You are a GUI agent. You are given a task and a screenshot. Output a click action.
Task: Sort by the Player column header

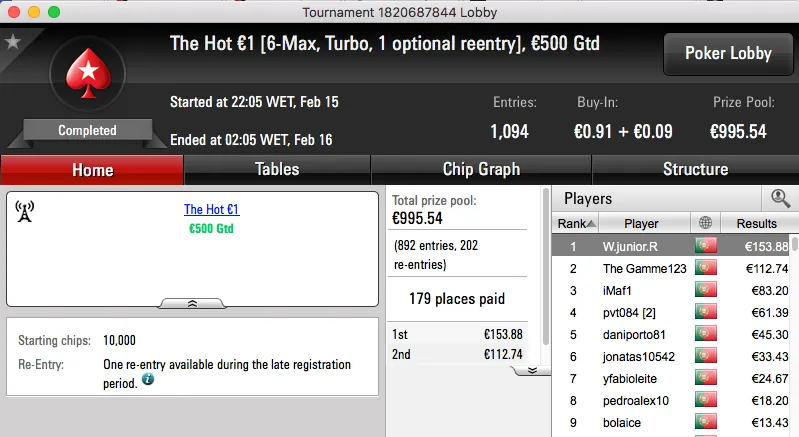(x=641, y=224)
